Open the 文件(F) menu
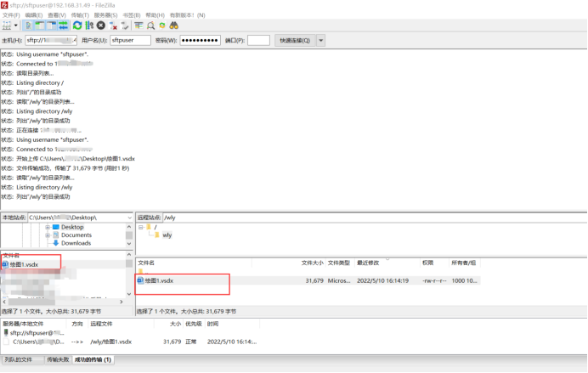Screen dimensions: 588x373 (x=11, y=15)
